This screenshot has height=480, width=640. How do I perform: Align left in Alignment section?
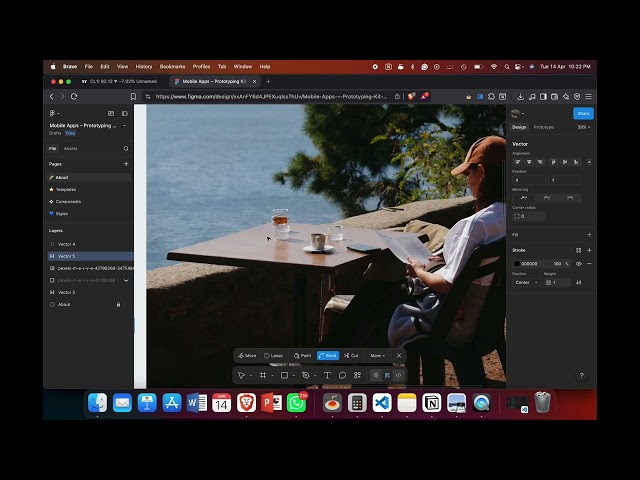[x=518, y=162]
